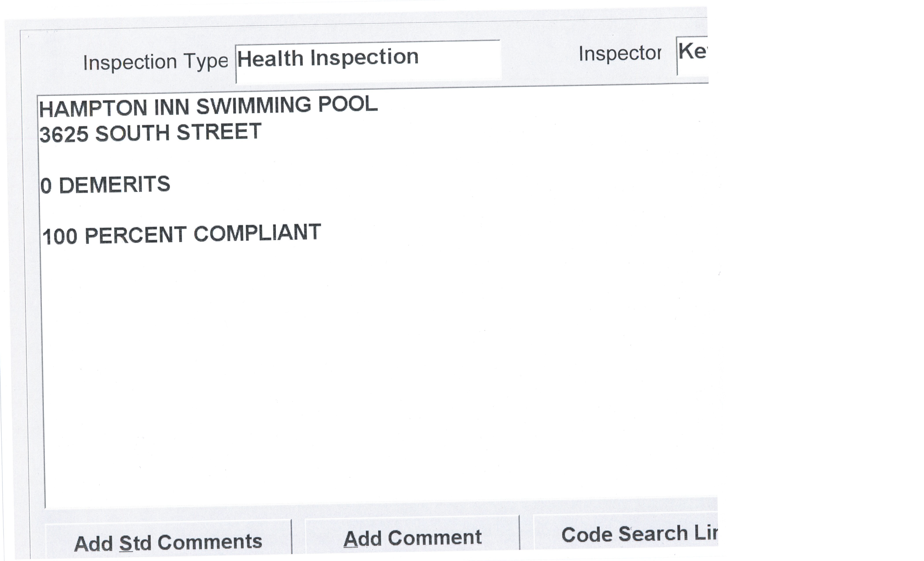
Task: Click the word COMPLIANT in comments
Action: point(257,233)
